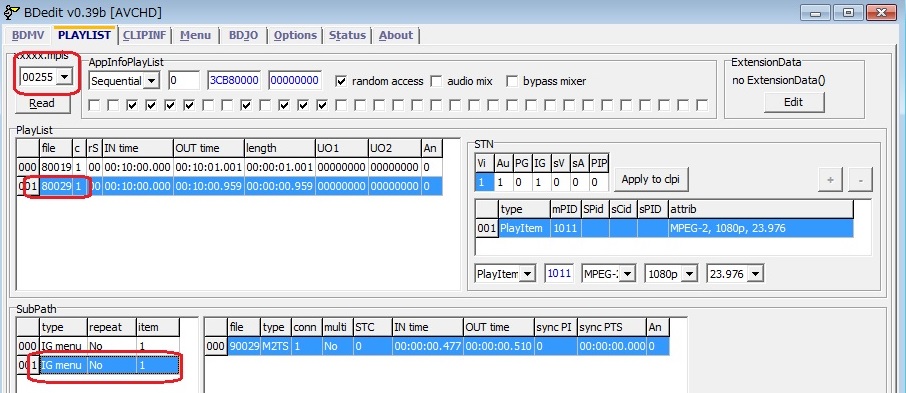Viewport: 906px width, 393px height.
Task: Click the Apply to clpi button
Action: point(651,179)
